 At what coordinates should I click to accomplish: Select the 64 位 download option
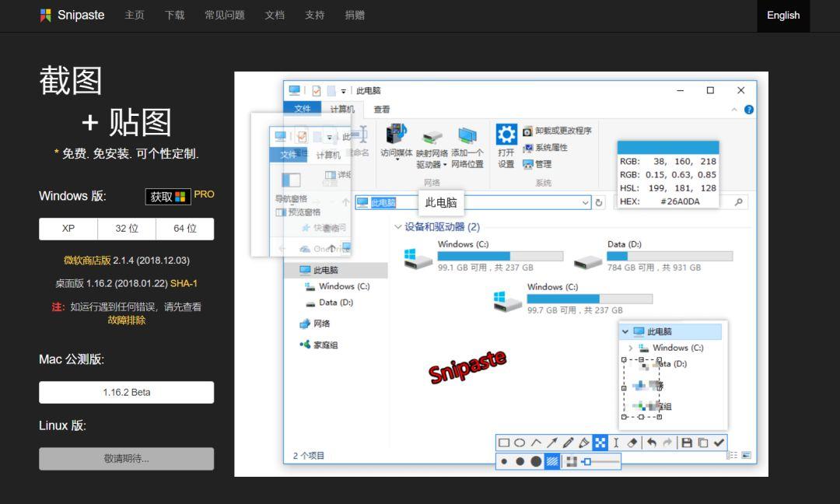coord(185,229)
